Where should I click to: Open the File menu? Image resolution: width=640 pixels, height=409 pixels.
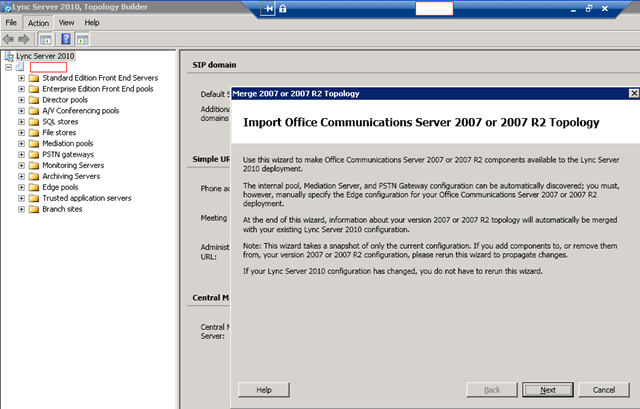tap(11, 23)
